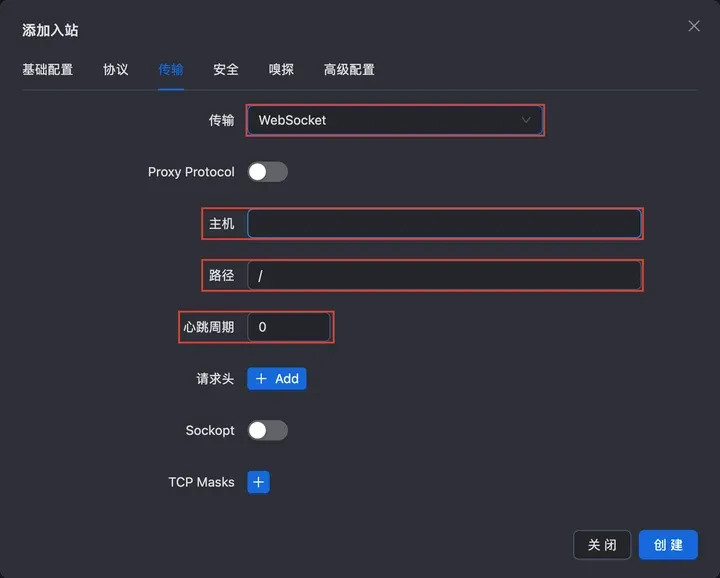This screenshot has height=578, width=720.
Task: Open the 高级配置 tab
Action: [349, 70]
